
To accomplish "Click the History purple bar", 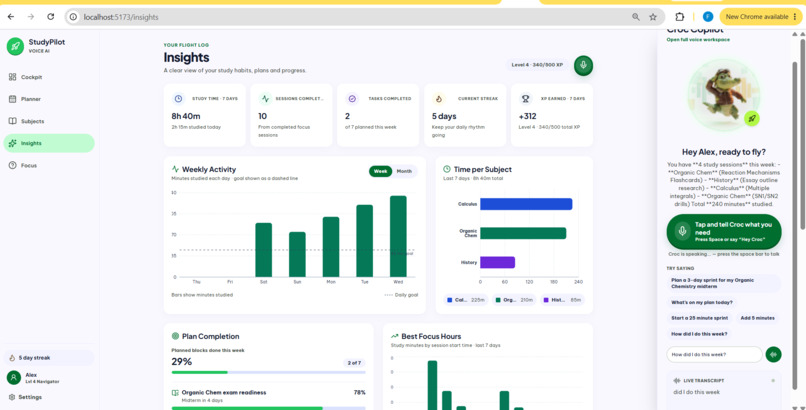I will tap(497, 263).
